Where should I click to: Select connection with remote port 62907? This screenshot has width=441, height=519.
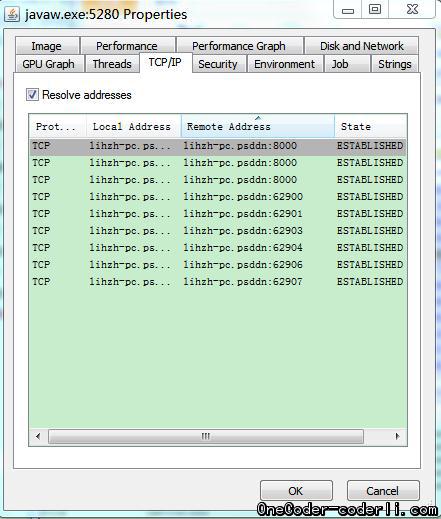[218, 282]
